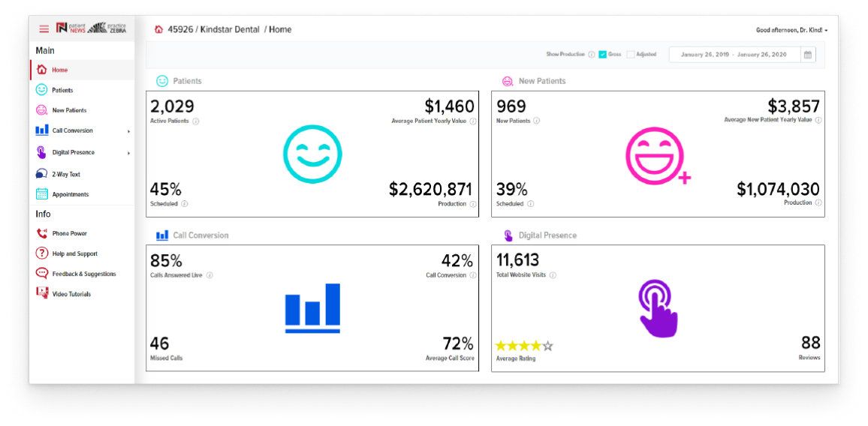Click the Active Patients info icon
This screenshot has height=426, width=868.
(x=195, y=121)
